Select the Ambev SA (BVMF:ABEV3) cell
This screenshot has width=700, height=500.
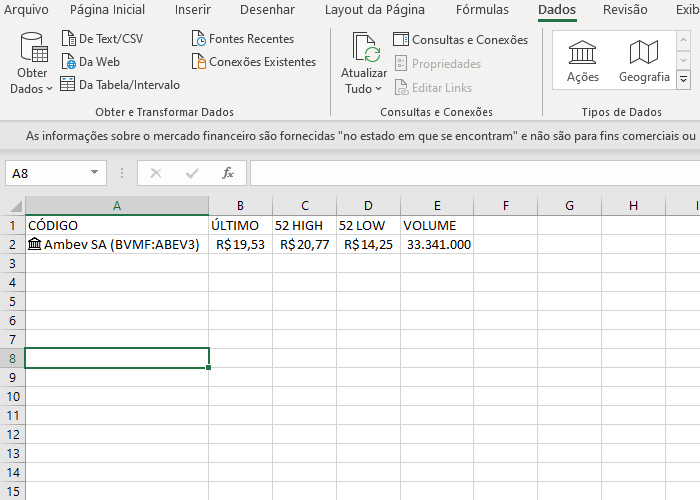[x=117, y=245]
